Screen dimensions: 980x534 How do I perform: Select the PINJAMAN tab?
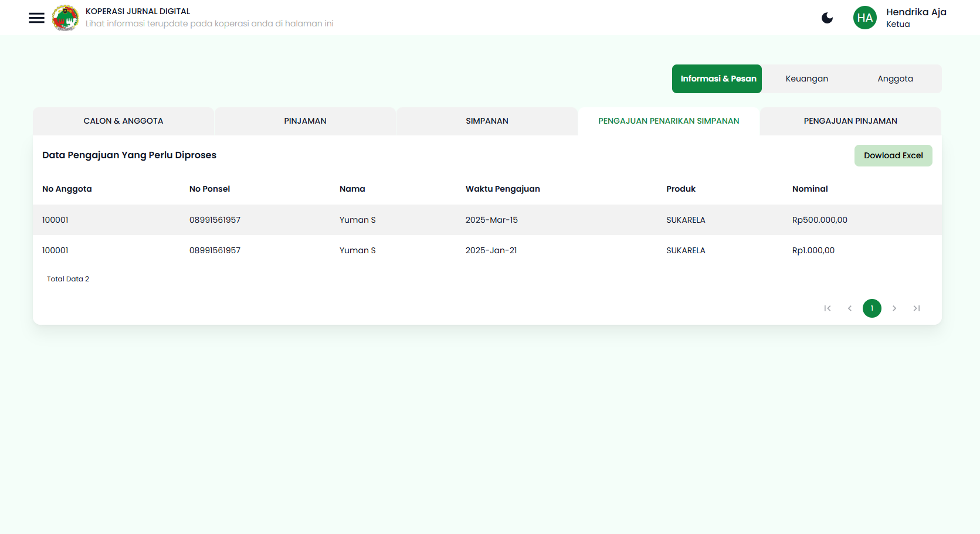[x=305, y=121]
